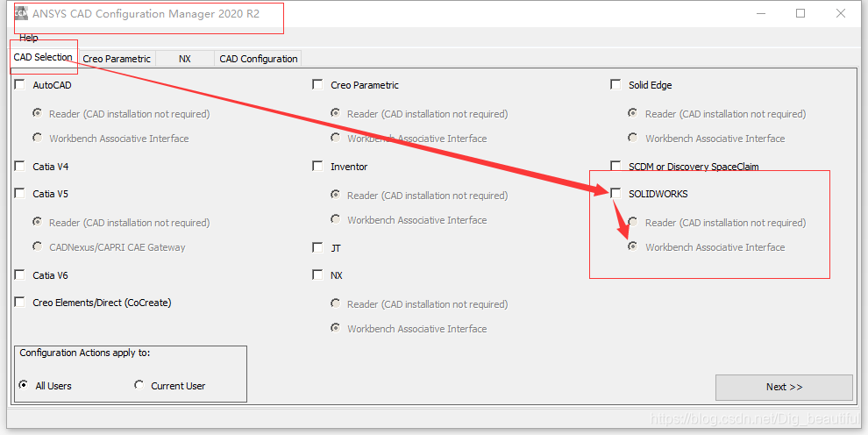Image resolution: width=868 pixels, height=435 pixels.
Task: Close the Configuration Manager window
Action: 841,13
